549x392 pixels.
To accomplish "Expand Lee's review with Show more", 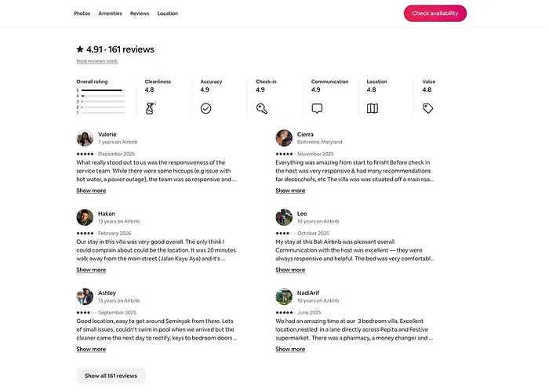I will pos(290,270).
